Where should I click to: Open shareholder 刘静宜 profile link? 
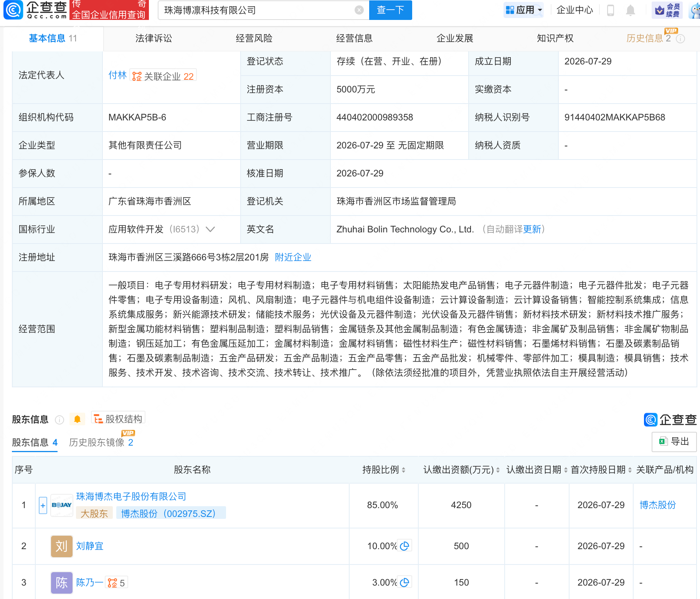point(90,546)
